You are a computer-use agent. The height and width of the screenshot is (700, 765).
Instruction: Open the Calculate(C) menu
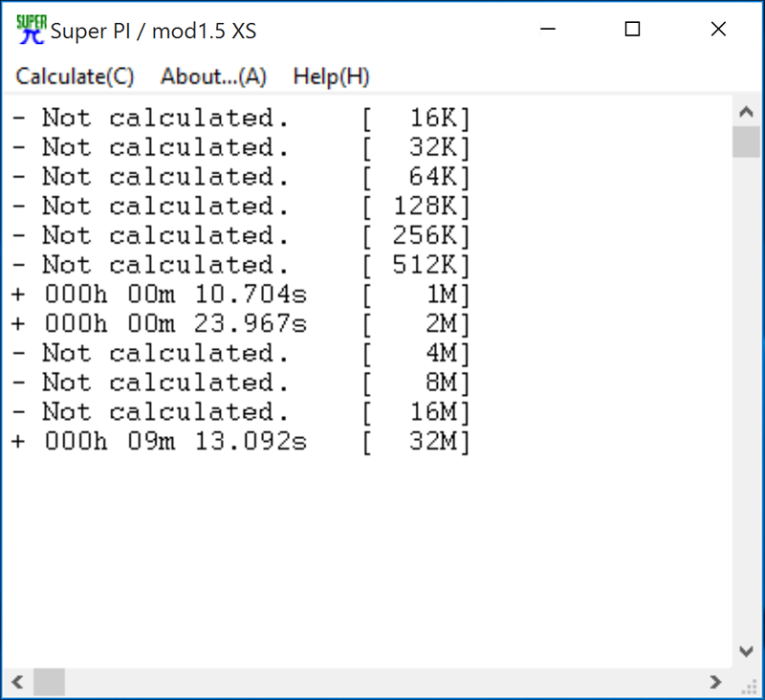coord(75,77)
